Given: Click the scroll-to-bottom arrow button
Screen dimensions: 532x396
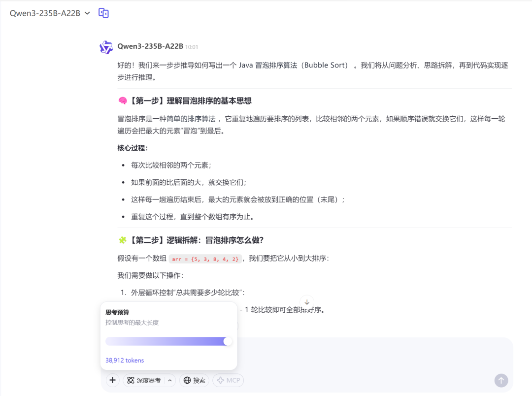Looking at the screenshot, I should click(x=307, y=302).
